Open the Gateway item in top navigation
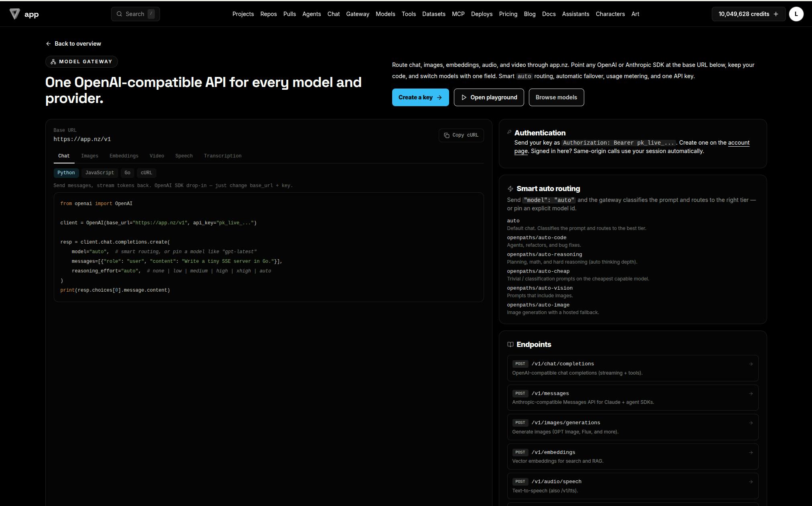The width and height of the screenshot is (812, 506). (x=358, y=14)
